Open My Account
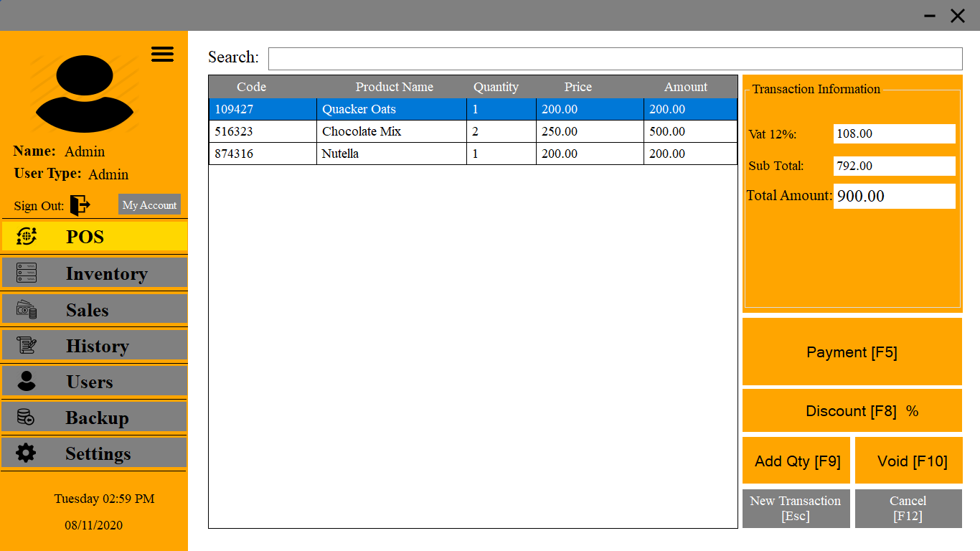The height and width of the screenshot is (551, 980). click(149, 204)
